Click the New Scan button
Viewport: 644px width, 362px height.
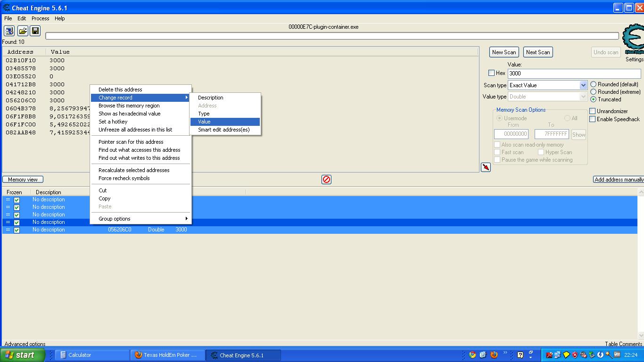(x=504, y=52)
